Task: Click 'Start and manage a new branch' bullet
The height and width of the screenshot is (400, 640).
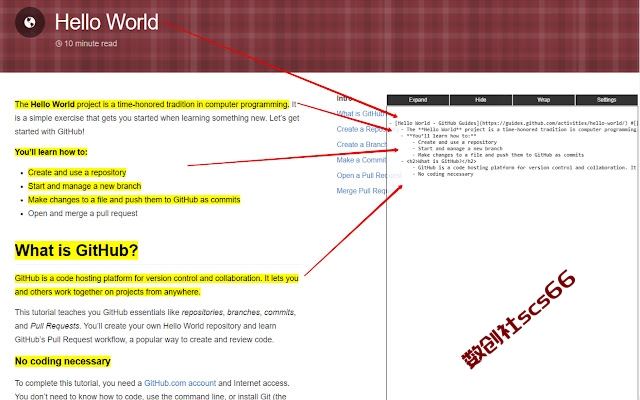Action: (84, 186)
